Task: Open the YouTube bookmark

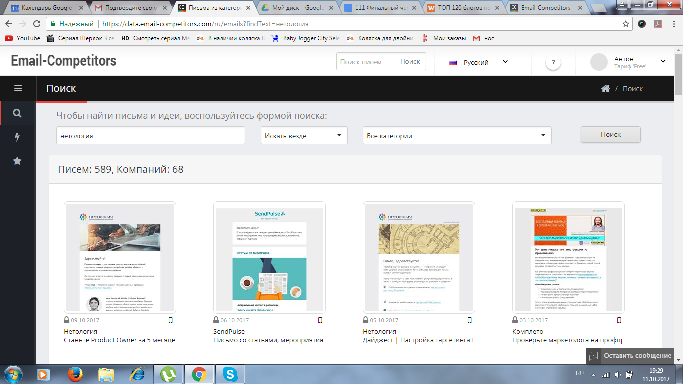Action: [23, 38]
